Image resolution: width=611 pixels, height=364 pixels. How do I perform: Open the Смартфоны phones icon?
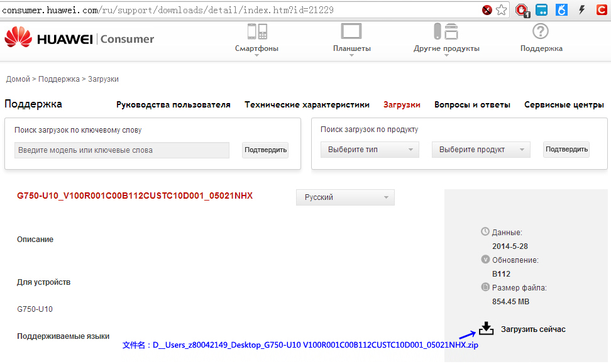(257, 31)
